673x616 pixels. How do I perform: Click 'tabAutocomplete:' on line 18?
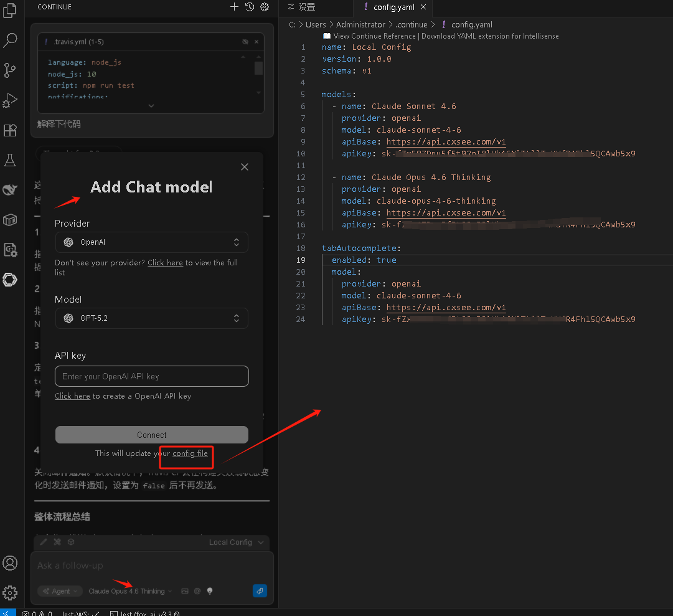coord(361,248)
